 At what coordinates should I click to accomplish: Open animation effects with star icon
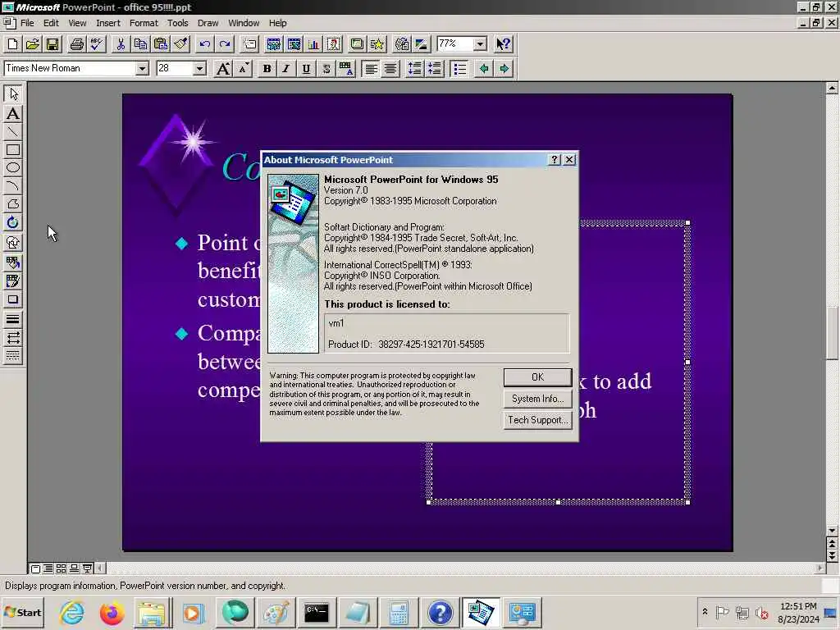point(377,44)
